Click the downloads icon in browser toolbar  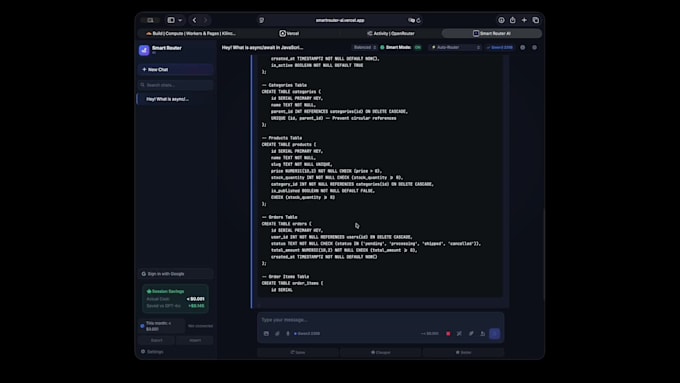(501, 20)
